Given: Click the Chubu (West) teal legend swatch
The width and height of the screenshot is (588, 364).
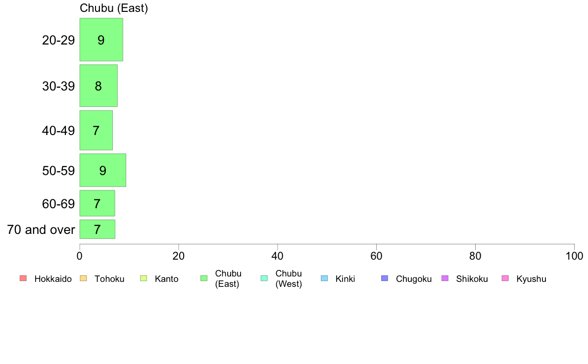Looking at the screenshot, I should tap(264, 278).
